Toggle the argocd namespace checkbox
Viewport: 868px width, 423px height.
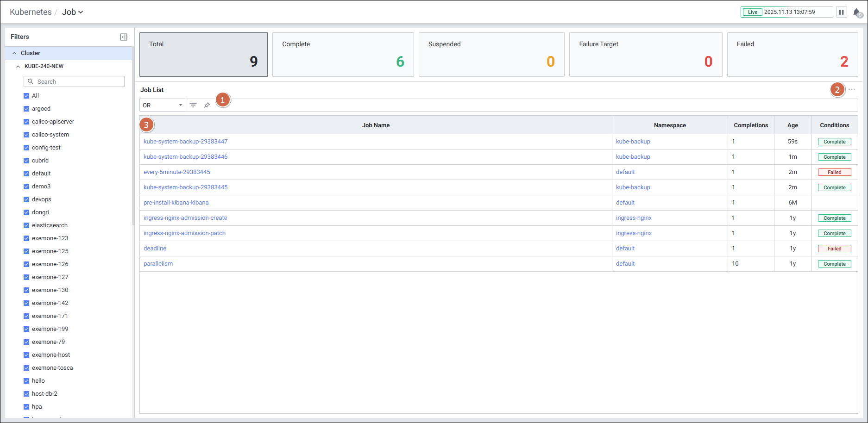click(x=26, y=109)
